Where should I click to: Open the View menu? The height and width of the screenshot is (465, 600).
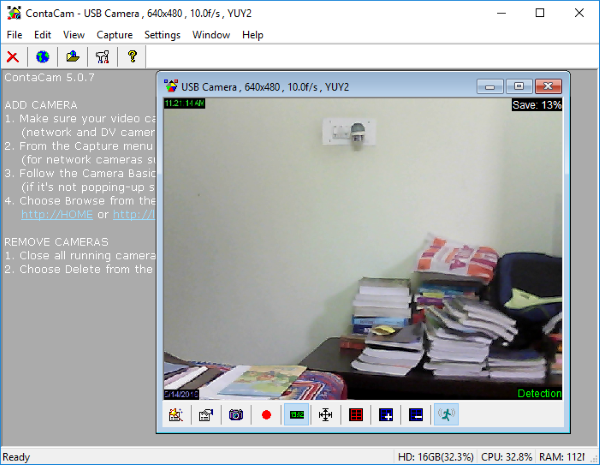[x=74, y=35]
